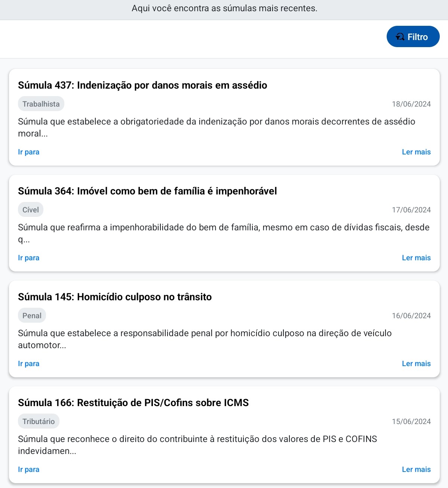The height and width of the screenshot is (488, 448).
Task: Click the date 18/06/2024 on first card
Action: click(411, 104)
